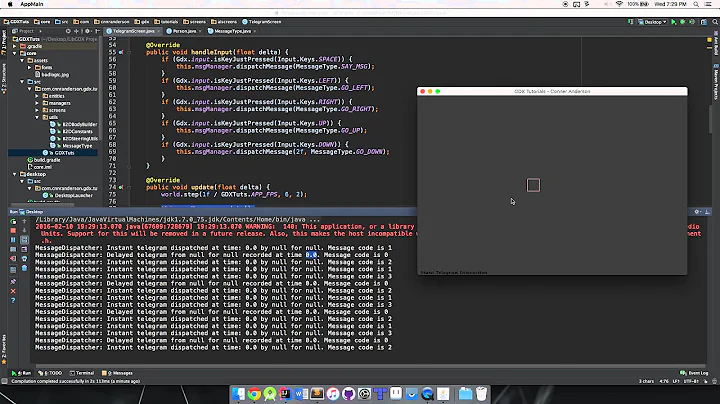Open the Project panel gear settings
Image resolution: width=720 pixels, height=404 pixels.
(x=87, y=31)
